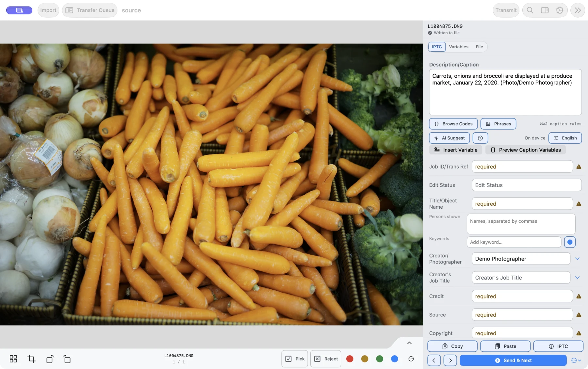Click the Transmit button
This screenshot has width=588, height=369.
tap(506, 10)
